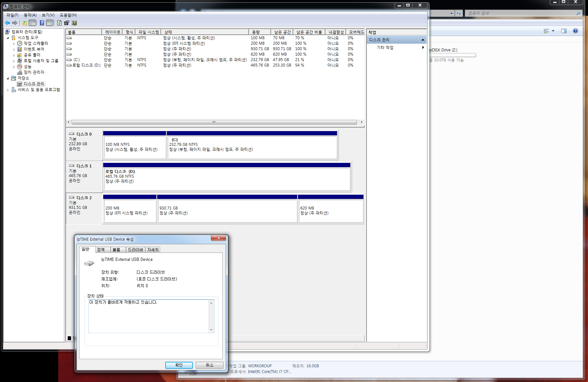Click the disk settings icon after Properties

(x=74, y=23)
